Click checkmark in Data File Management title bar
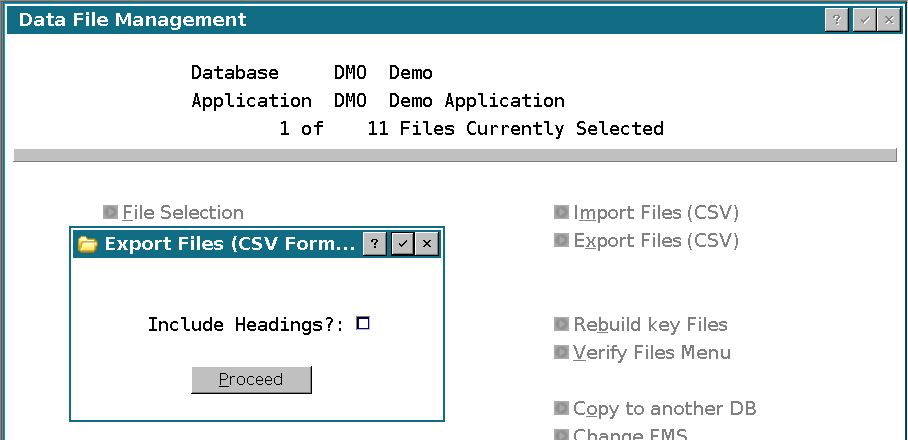 [865, 20]
